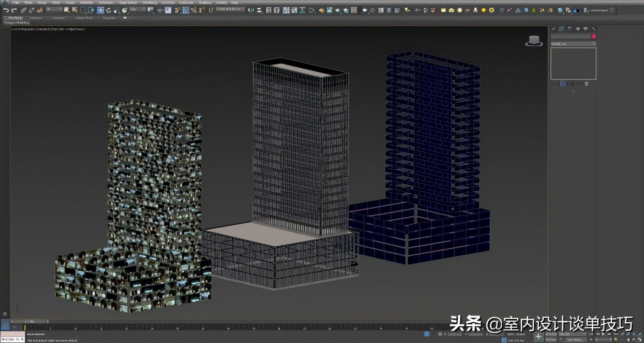
Task: Expand the Modifier List dropdown
Action: [x=573, y=44]
